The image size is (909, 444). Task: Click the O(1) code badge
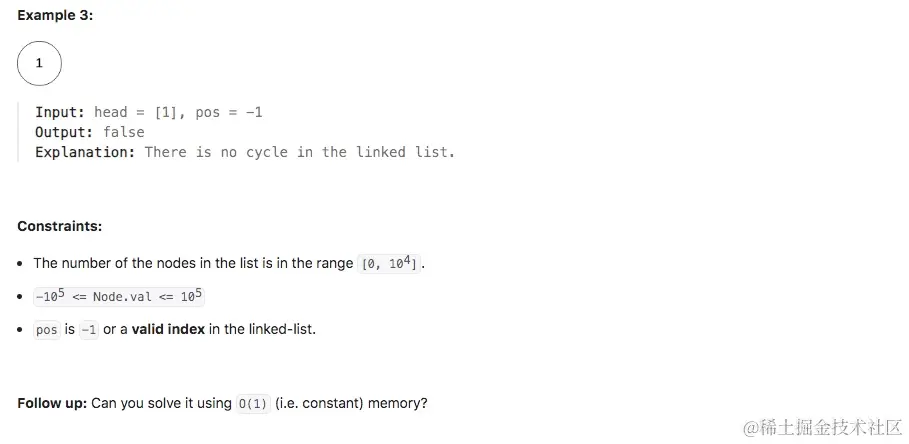(x=253, y=403)
